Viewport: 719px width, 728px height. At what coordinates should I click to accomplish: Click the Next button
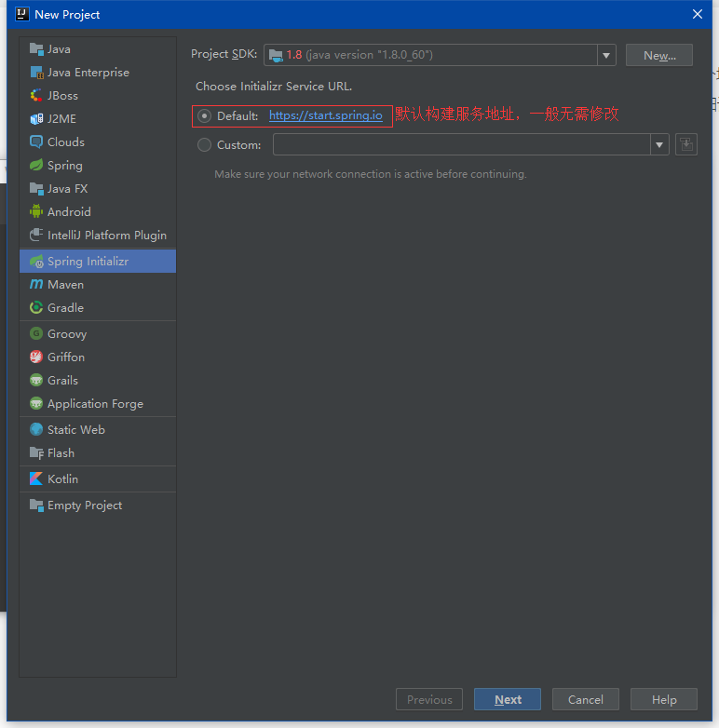508,699
